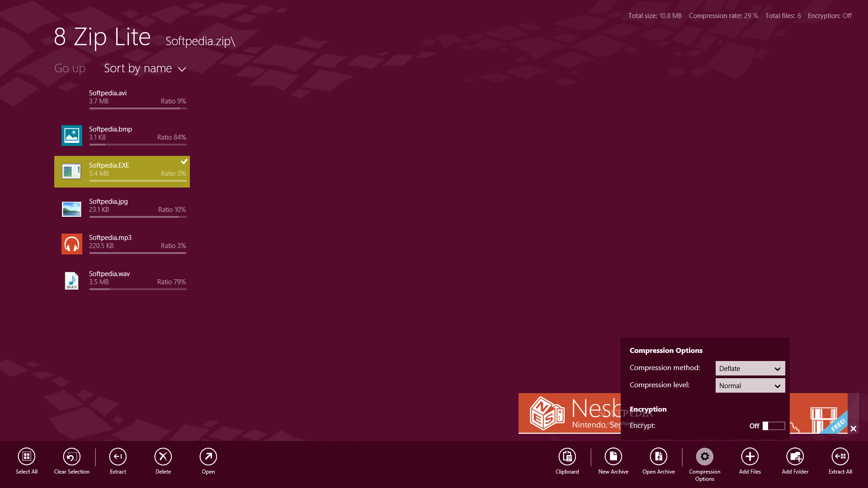Click the Clear Selection icon

(x=71, y=456)
